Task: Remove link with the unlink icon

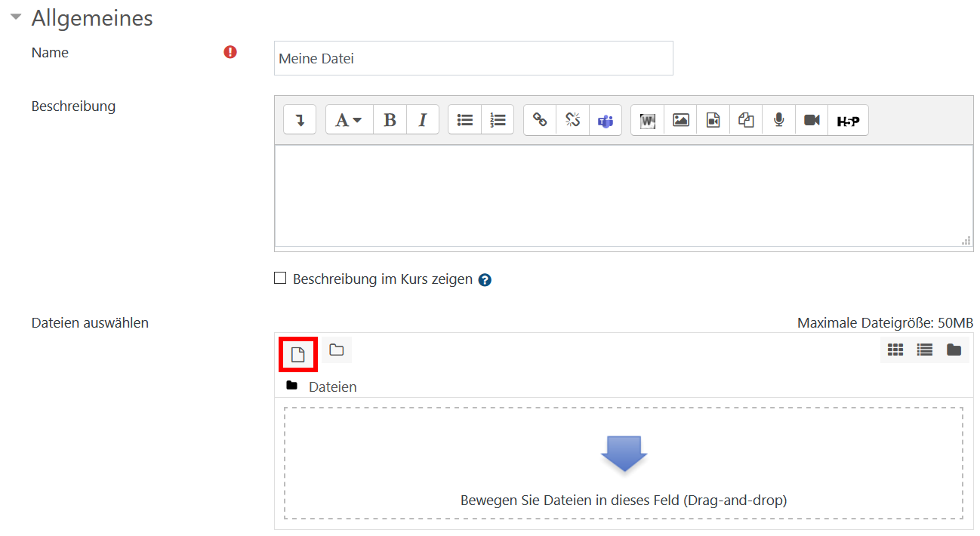Action: coord(573,120)
